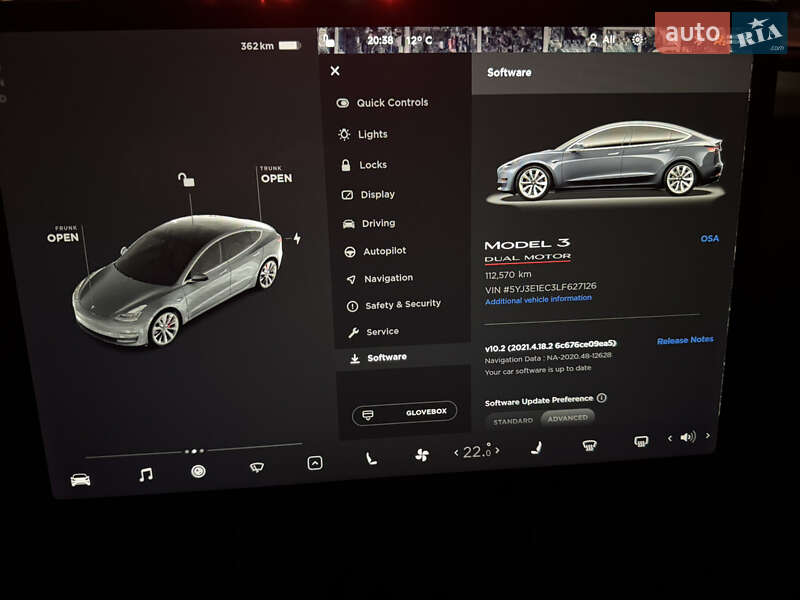Tap the 362 km battery indicator

pos(268,43)
